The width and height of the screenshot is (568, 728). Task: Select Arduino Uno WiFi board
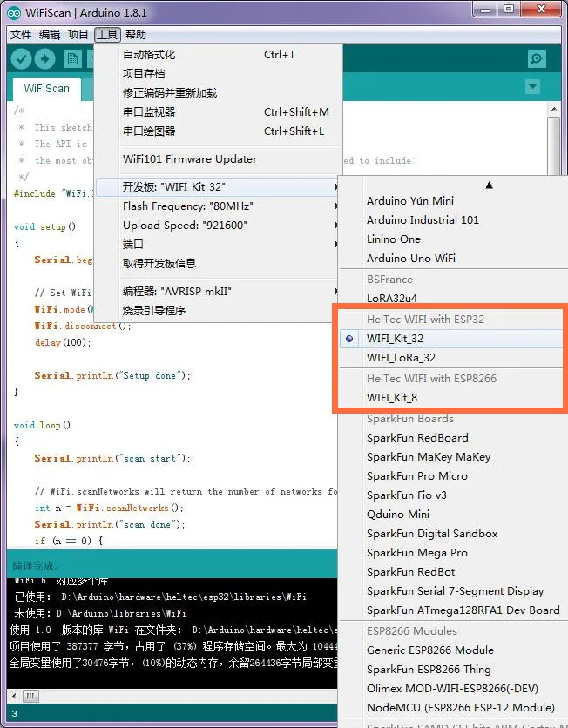(453, 259)
